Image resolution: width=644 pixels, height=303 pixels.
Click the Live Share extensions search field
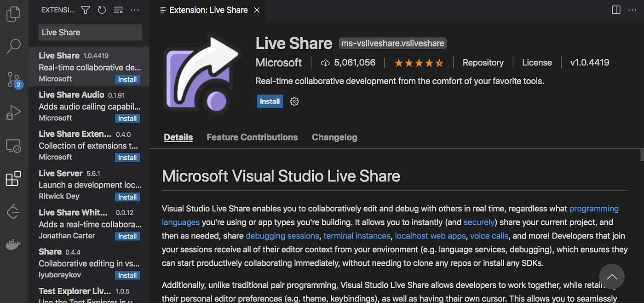pos(90,32)
